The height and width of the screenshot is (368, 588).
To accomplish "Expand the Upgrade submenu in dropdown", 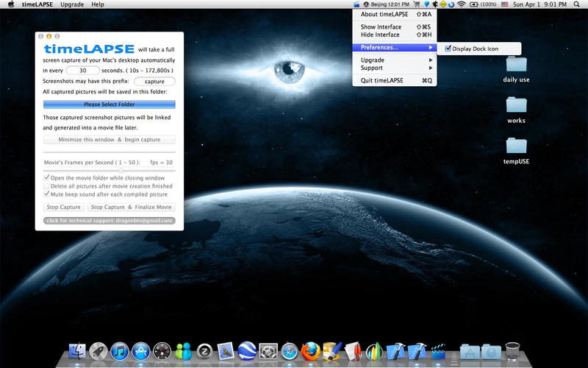I will (x=431, y=60).
